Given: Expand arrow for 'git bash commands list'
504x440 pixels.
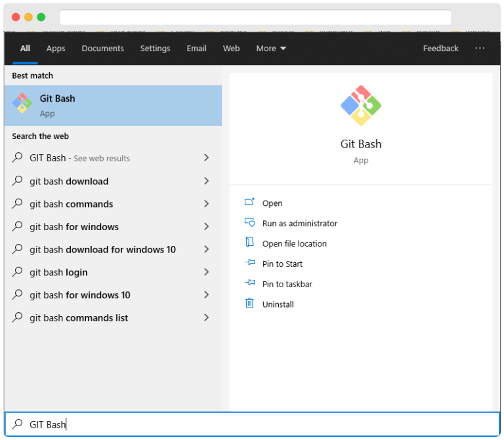Looking at the screenshot, I should click(x=206, y=317).
